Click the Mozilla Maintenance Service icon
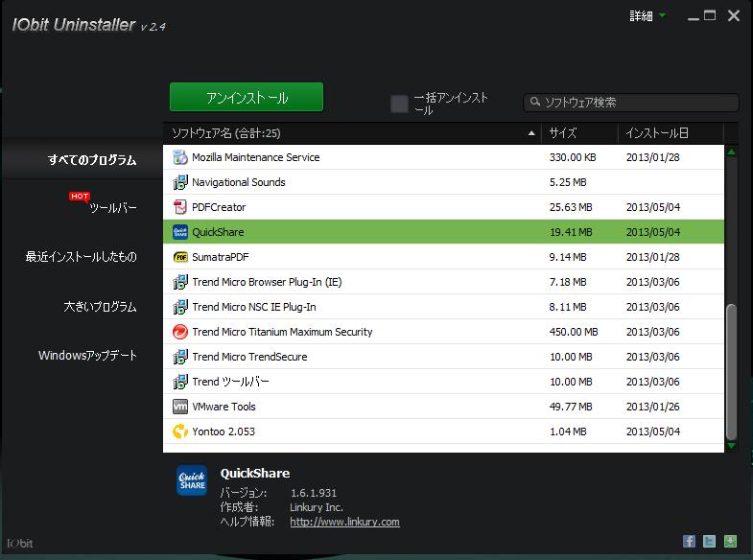This screenshot has height=560, width=753. coord(180,157)
